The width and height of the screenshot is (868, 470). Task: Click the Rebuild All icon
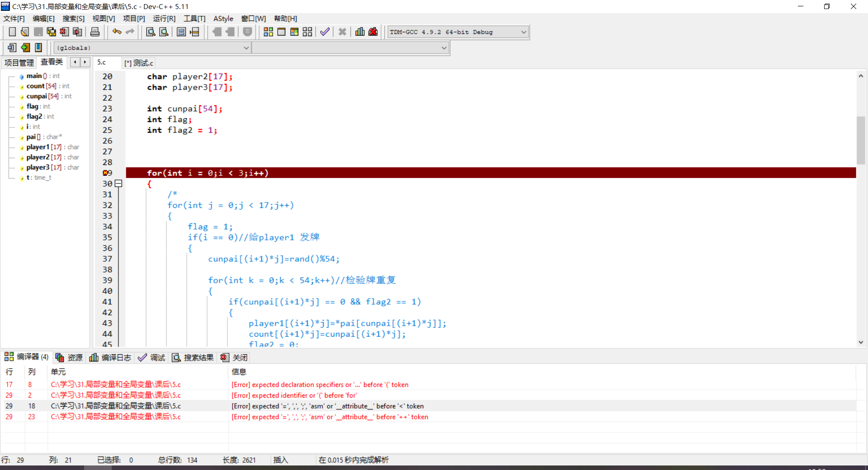click(307, 32)
